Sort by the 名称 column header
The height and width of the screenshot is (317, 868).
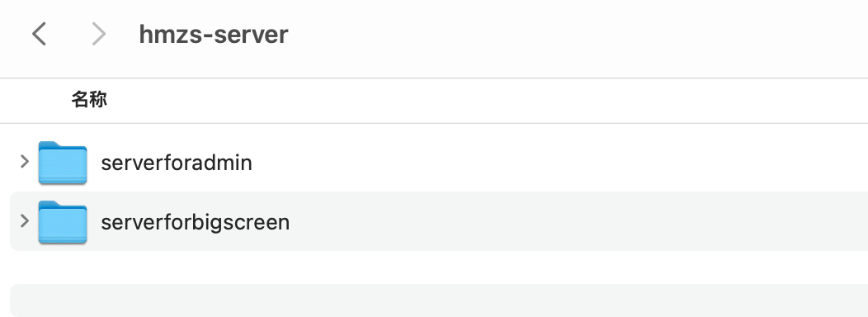pos(89,101)
